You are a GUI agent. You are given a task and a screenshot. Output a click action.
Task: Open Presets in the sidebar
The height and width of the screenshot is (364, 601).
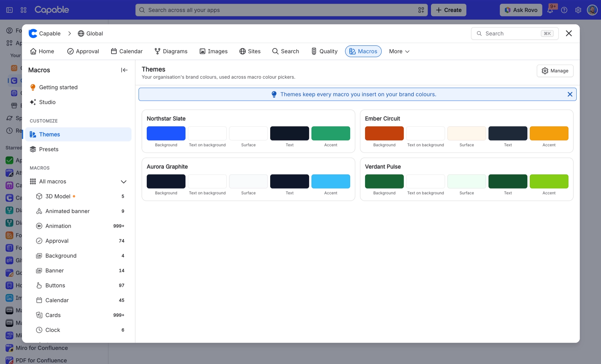[78, 149]
